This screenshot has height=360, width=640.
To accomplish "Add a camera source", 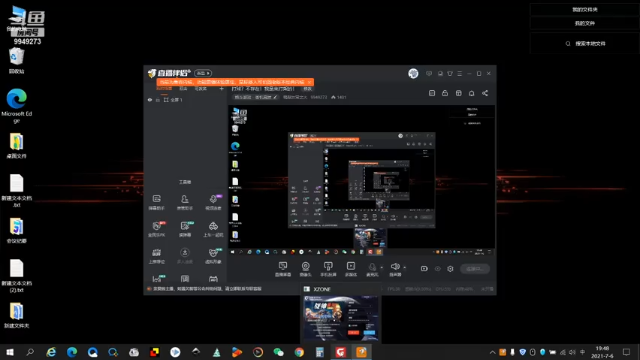I will pos(305,269).
